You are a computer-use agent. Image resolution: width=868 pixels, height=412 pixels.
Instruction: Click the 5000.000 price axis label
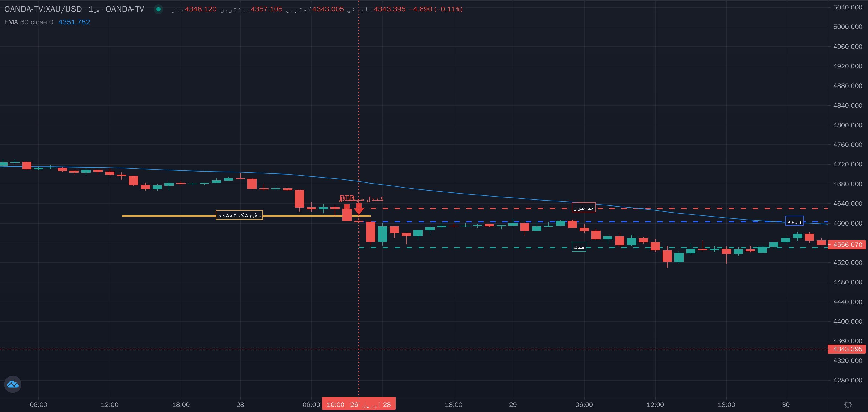tap(847, 27)
